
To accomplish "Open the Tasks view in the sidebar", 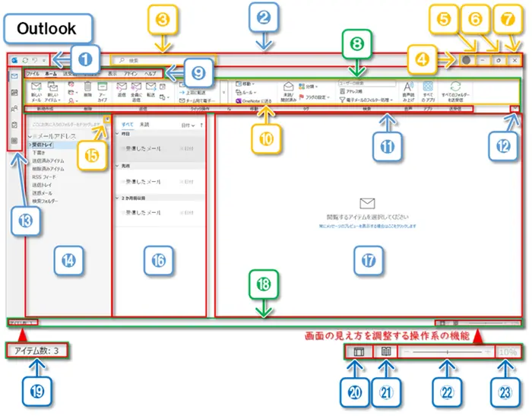I will tap(15, 125).
